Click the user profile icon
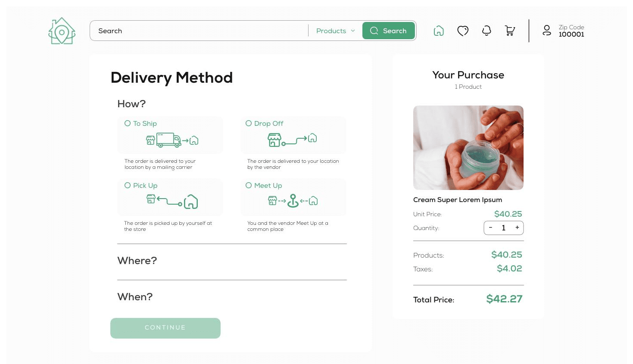The width and height of the screenshot is (633, 364). [547, 30]
